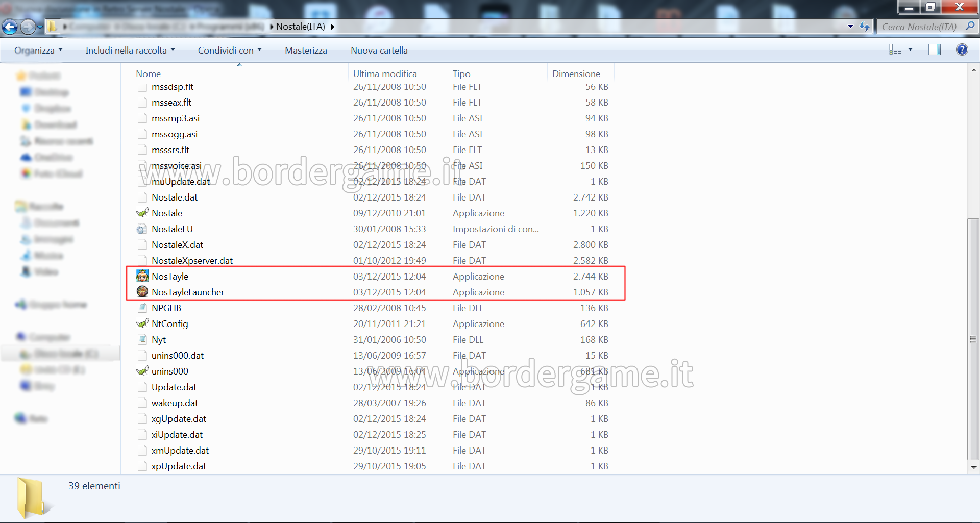Click the 2.744 KB size of NosTayle

click(591, 276)
